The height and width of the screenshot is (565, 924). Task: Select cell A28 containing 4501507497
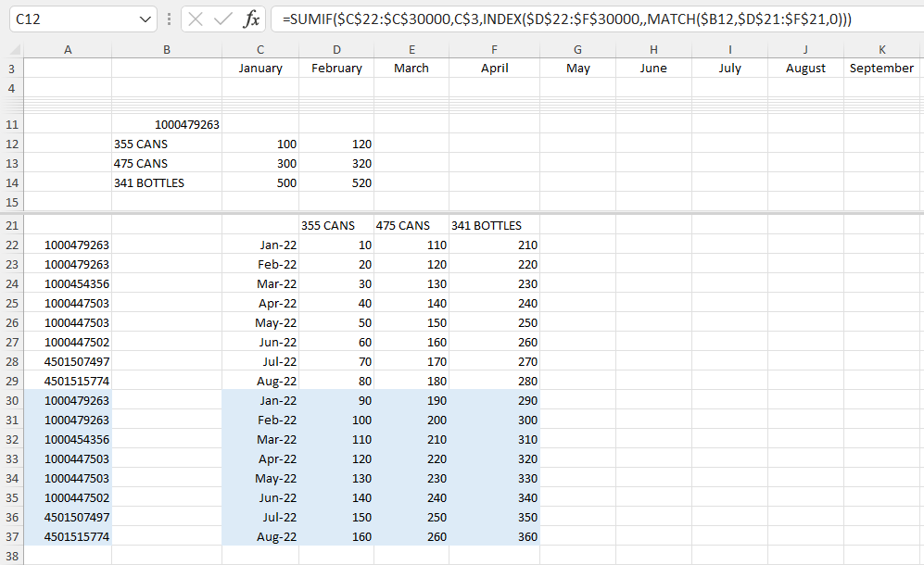(x=68, y=361)
